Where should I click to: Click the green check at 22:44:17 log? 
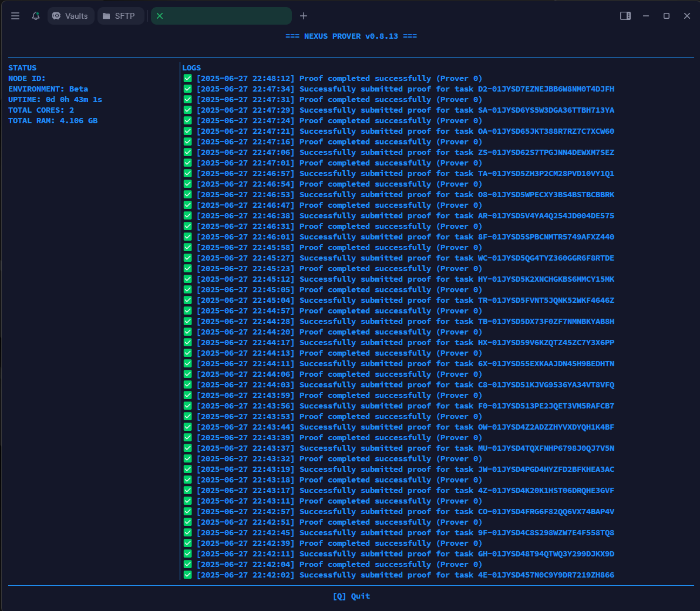click(187, 342)
